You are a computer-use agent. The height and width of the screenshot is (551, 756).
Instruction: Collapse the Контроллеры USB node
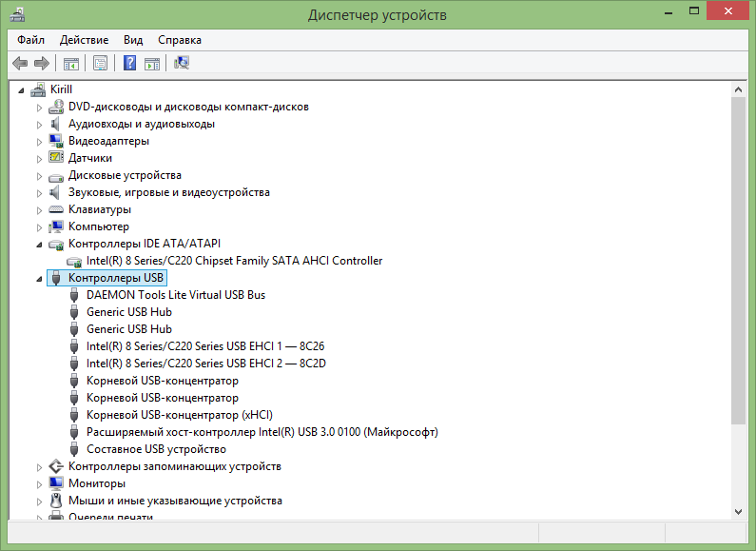tap(39, 279)
